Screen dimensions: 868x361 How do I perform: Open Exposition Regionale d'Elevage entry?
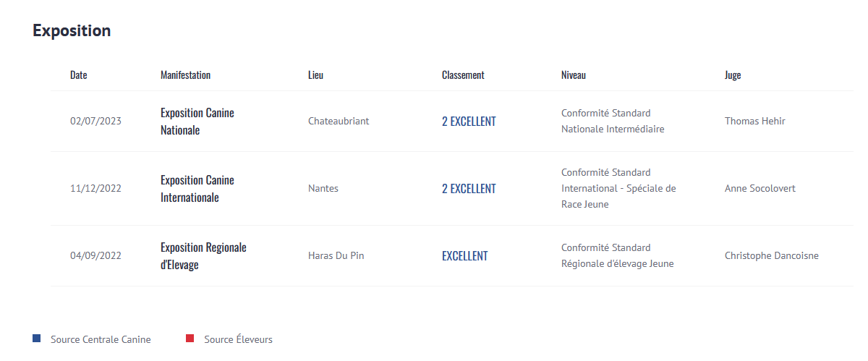203,256
